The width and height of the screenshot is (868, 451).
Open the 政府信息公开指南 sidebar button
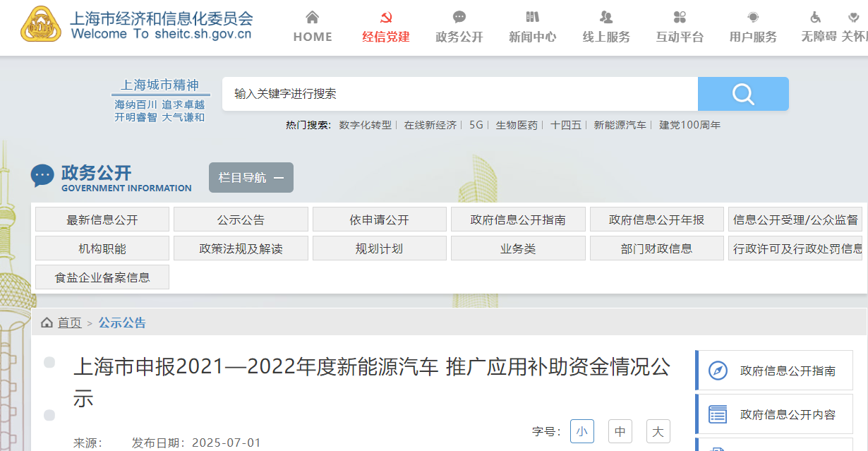point(774,371)
